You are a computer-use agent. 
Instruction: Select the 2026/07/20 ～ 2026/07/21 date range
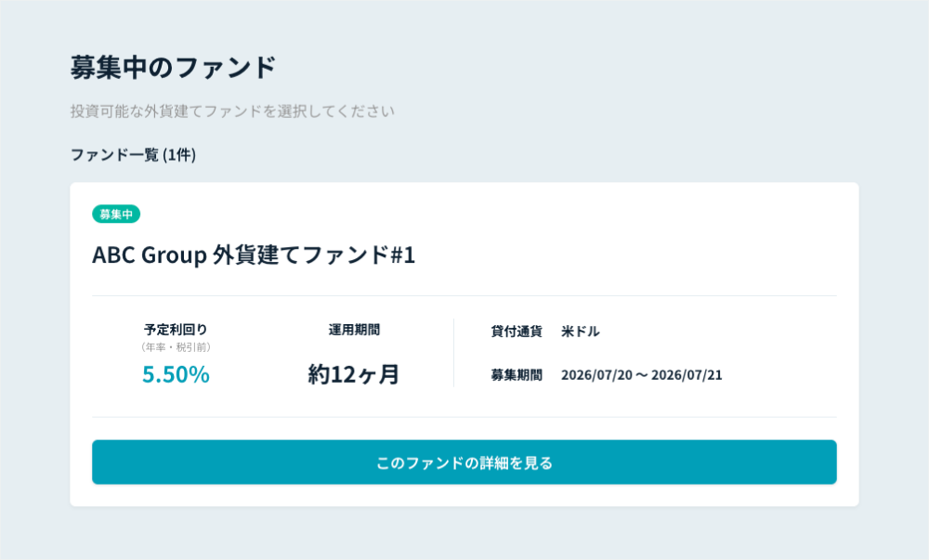point(642,374)
